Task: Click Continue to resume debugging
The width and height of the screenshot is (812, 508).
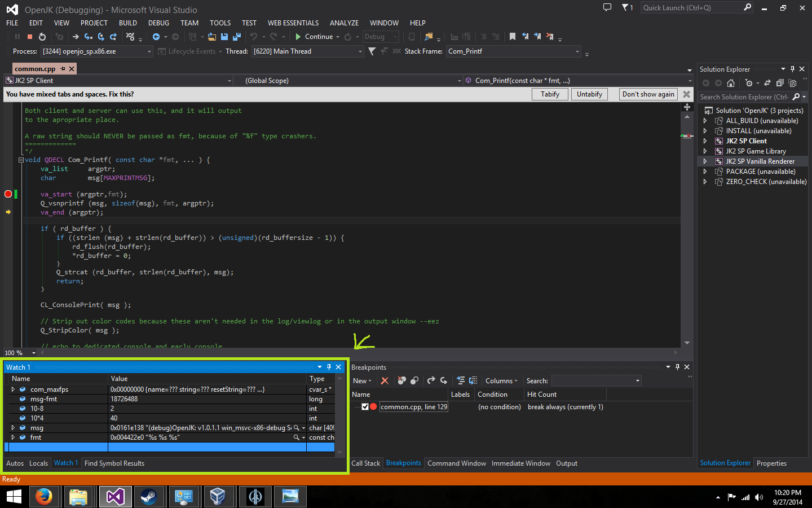Action: coord(315,37)
